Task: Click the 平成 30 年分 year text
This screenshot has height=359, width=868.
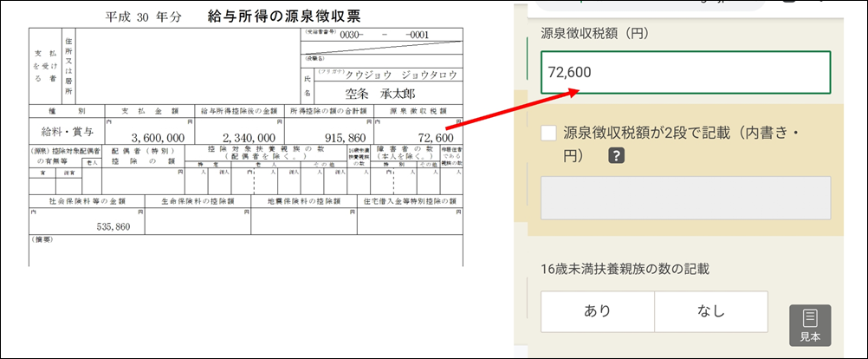Action: [144, 16]
